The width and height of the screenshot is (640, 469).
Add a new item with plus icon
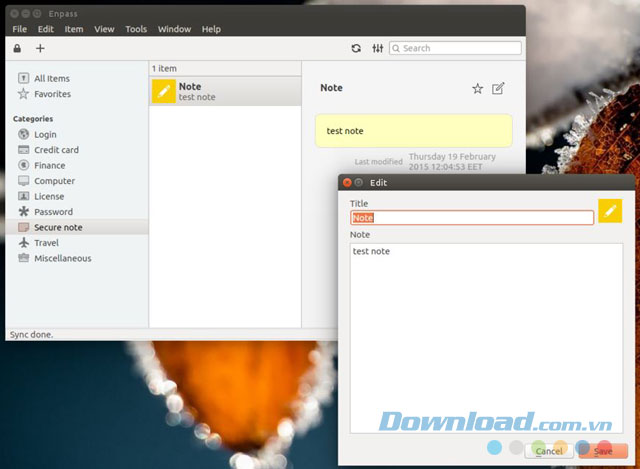(x=40, y=48)
